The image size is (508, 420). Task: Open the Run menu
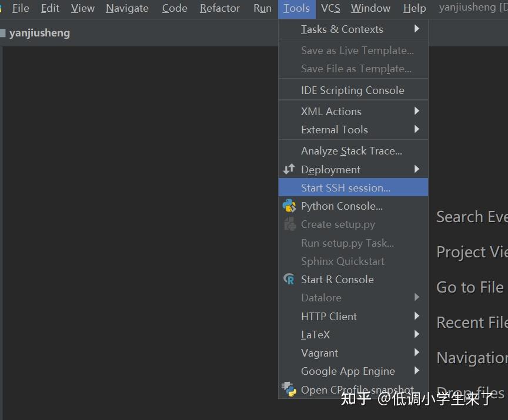[262, 8]
